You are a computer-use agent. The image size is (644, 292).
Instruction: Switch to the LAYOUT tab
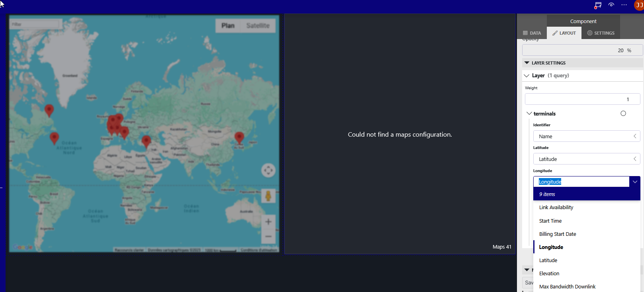click(564, 33)
